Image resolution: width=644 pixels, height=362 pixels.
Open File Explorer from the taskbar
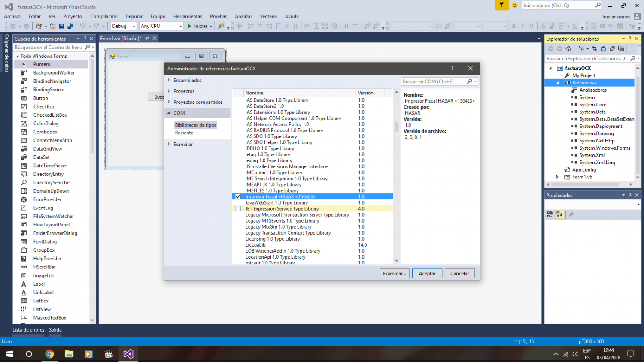click(x=69, y=354)
